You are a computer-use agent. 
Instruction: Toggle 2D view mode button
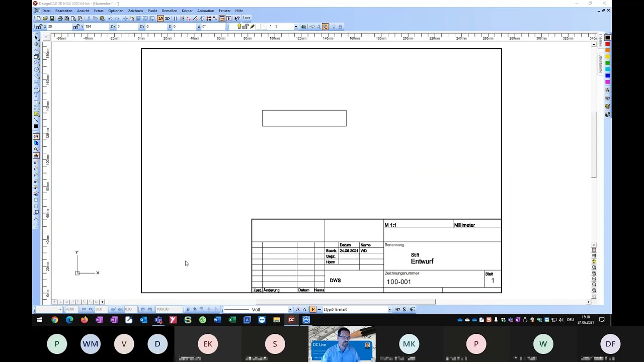160,19
